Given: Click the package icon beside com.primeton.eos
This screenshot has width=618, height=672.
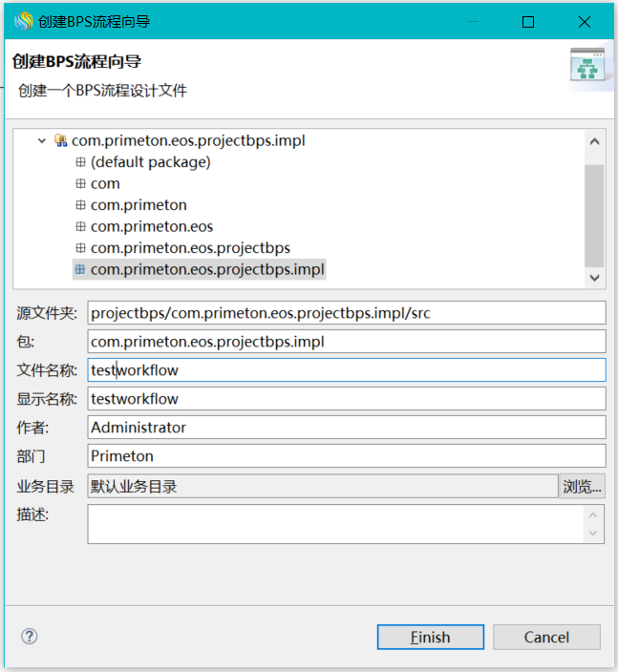Looking at the screenshot, I should coord(81,226).
